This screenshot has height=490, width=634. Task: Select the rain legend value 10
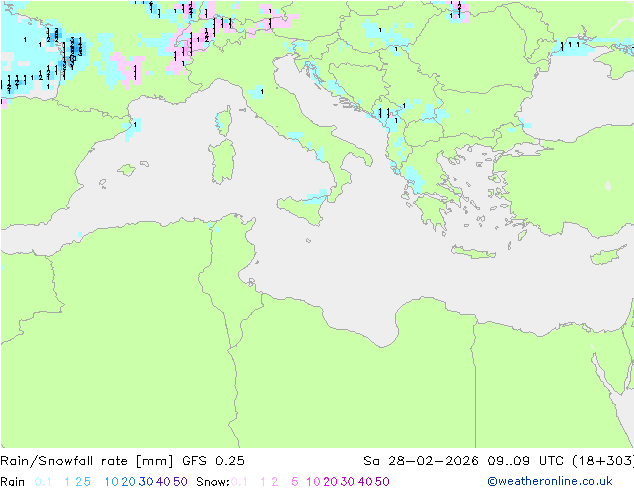(x=112, y=482)
